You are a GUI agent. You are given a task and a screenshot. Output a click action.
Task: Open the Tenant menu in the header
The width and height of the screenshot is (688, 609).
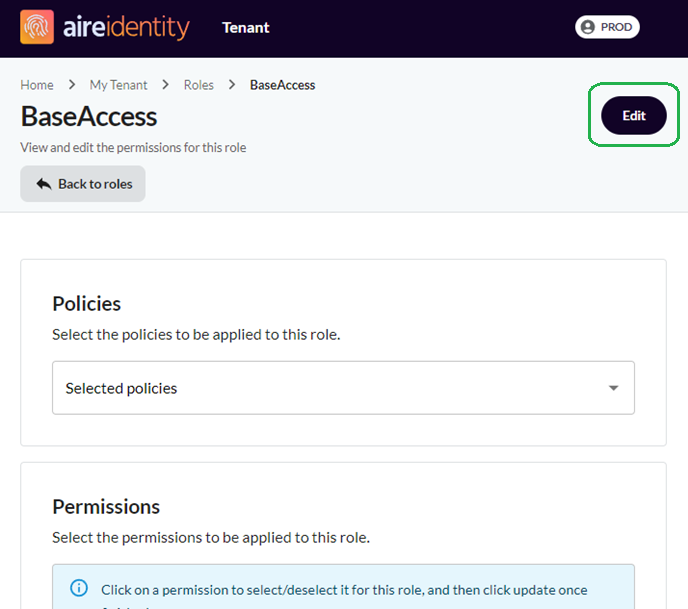(x=246, y=28)
